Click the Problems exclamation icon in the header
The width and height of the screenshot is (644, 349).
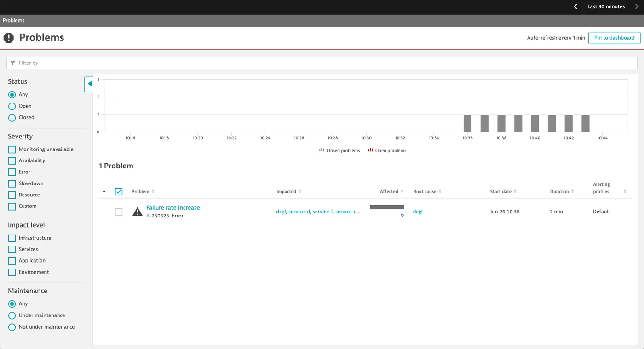(x=9, y=38)
